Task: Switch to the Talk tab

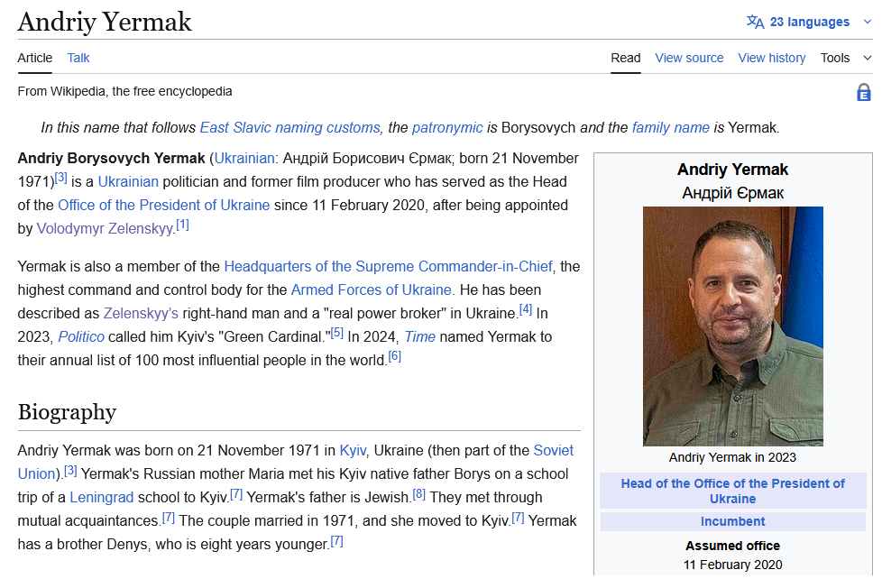Action: 78,58
